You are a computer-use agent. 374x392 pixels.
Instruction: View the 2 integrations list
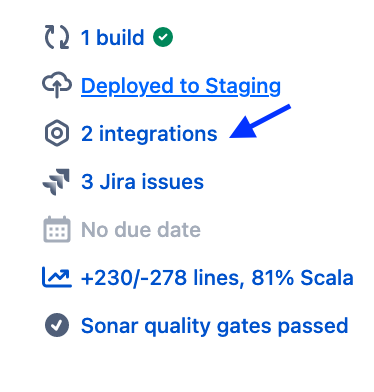tap(149, 134)
